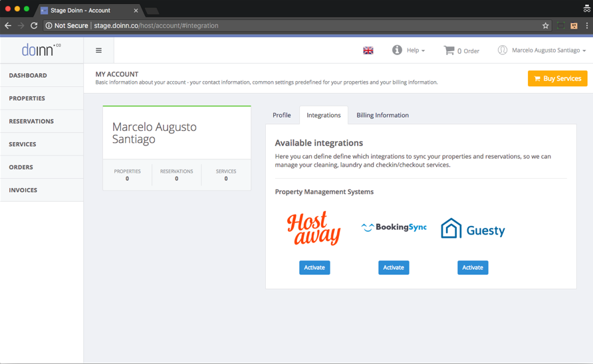The height and width of the screenshot is (364, 593).
Task: Open a new browser tab
Action: 152,11
